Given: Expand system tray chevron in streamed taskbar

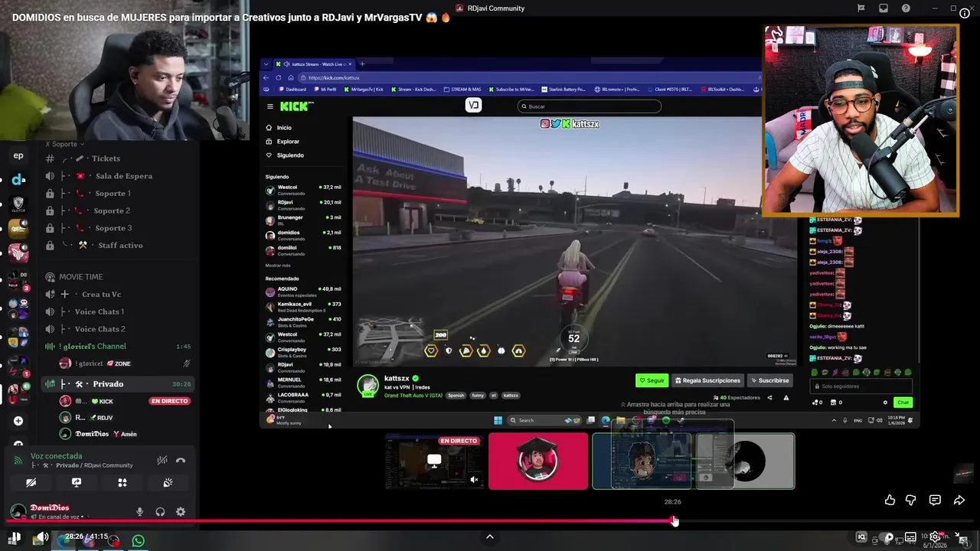Looking at the screenshot, I should (834, 420).
